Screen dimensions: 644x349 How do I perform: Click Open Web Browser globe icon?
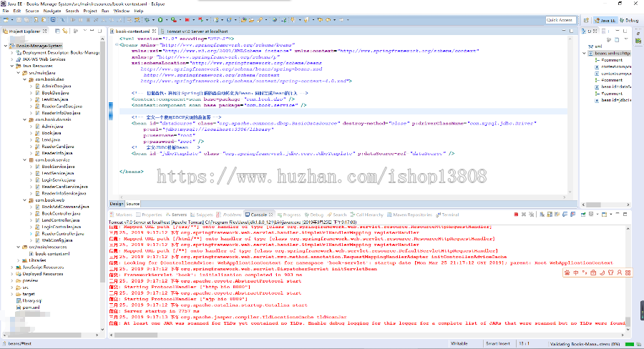[274, 20]
